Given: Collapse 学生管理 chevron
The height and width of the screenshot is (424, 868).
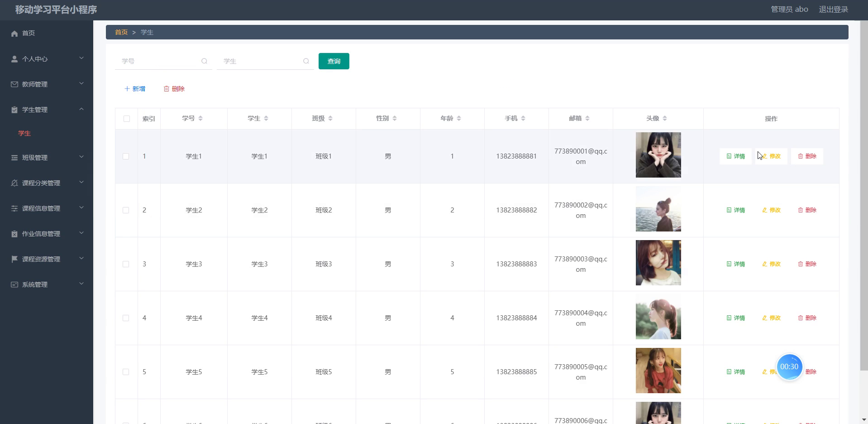Looking at the screenshot, I should 81,109.
